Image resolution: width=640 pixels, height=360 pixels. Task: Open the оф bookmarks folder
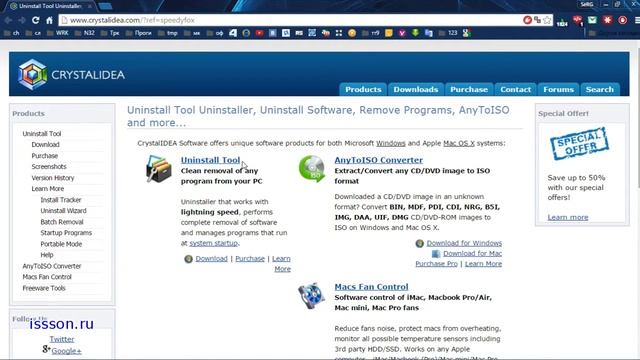pyautogui.click(x=216, y=33)
